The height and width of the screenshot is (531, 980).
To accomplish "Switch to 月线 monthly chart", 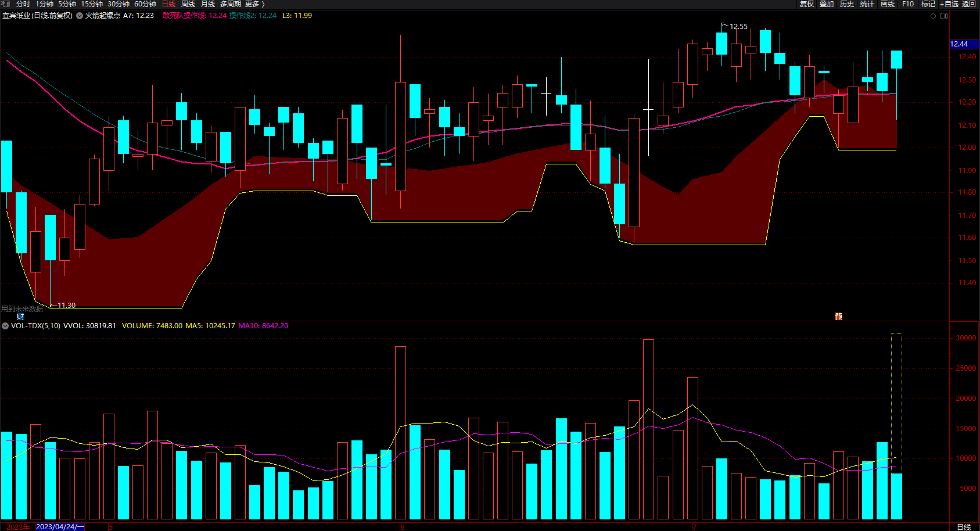I will (x=208, y=4).
